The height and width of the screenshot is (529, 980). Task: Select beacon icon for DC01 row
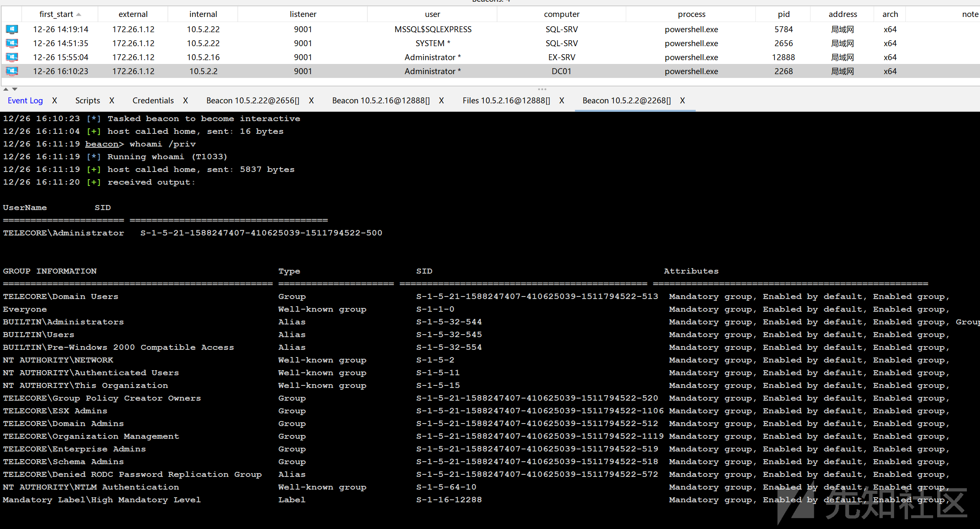tap(12, 71)
